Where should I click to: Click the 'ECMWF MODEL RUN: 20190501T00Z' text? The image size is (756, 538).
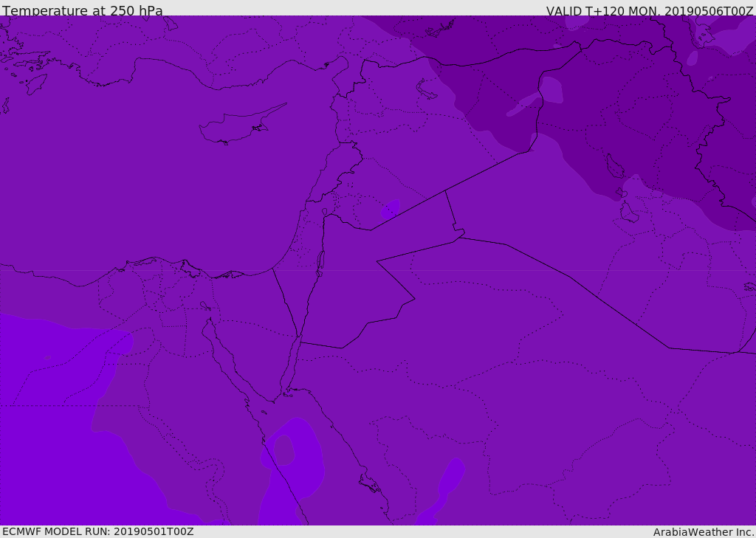[x=98, y=531]
